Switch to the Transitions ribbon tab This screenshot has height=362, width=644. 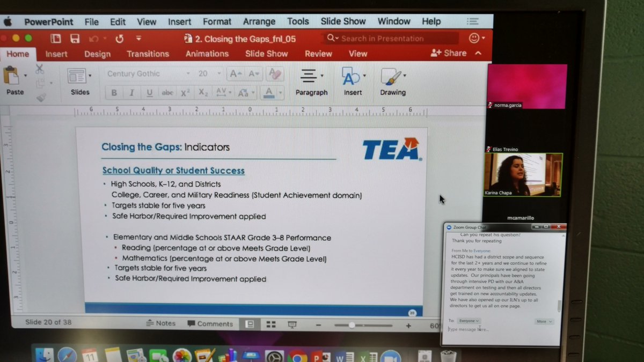coord(148,54)
